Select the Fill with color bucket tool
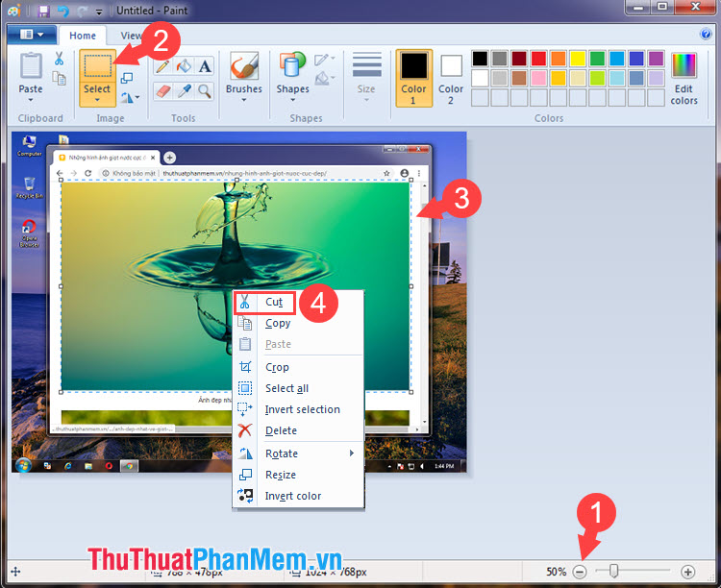The width and height of the screenshot is (721, 588). (x=184, y=66)
